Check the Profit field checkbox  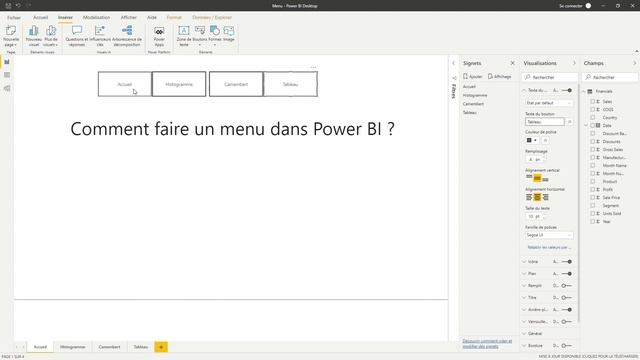tap(593, 189)
